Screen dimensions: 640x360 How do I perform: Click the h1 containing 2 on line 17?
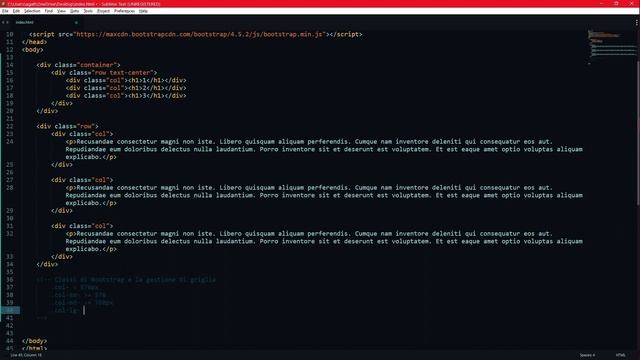(147, 88)
